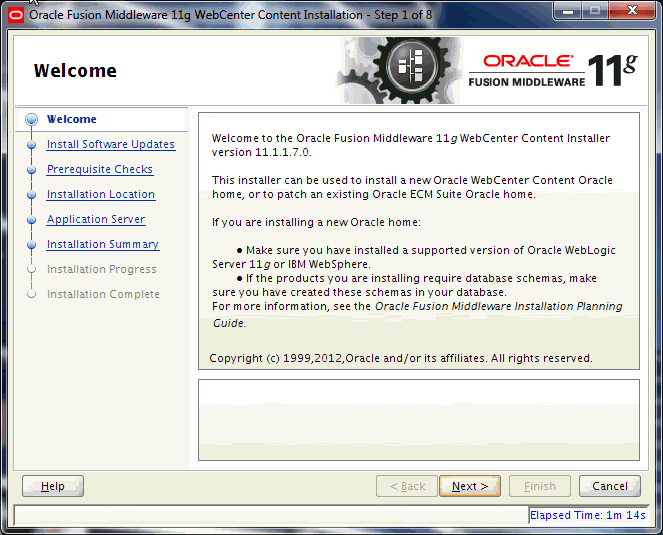Open Help for the installer
The height and width of the screenshot is (535, 663).
53,486
